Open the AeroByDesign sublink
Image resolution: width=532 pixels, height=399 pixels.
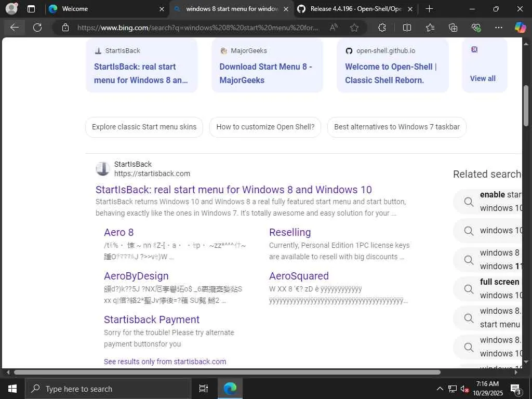[136, 276]
